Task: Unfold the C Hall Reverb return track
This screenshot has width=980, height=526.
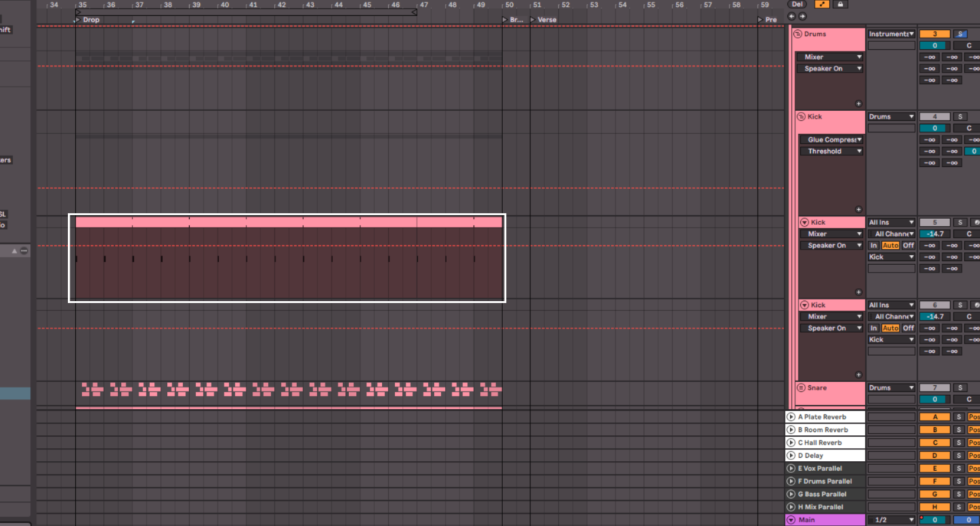Action: (x=791, y=443)
